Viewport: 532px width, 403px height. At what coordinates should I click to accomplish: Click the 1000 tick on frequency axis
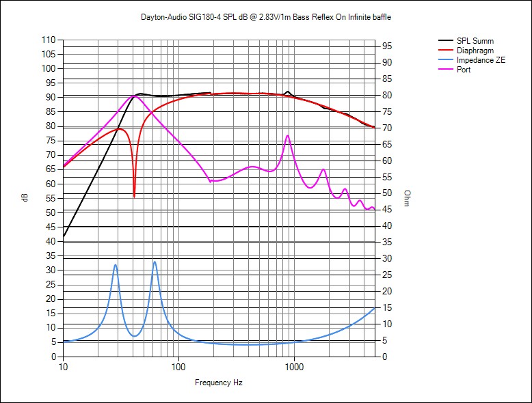click(294, 367)
